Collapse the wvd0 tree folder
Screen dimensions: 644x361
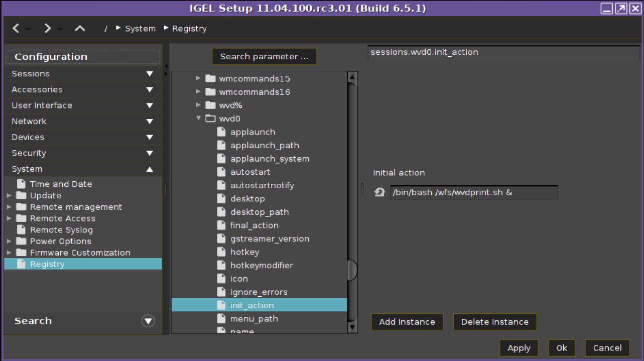199,118
